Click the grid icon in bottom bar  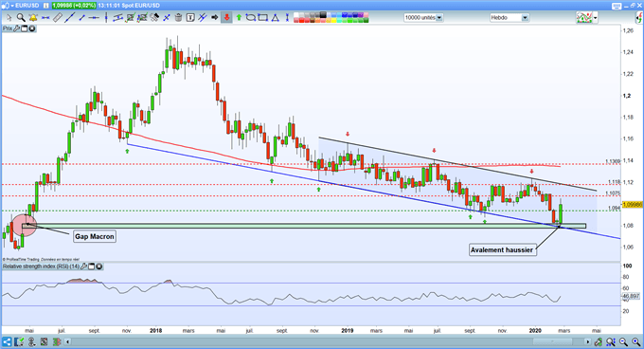click(x=44, y=342)
